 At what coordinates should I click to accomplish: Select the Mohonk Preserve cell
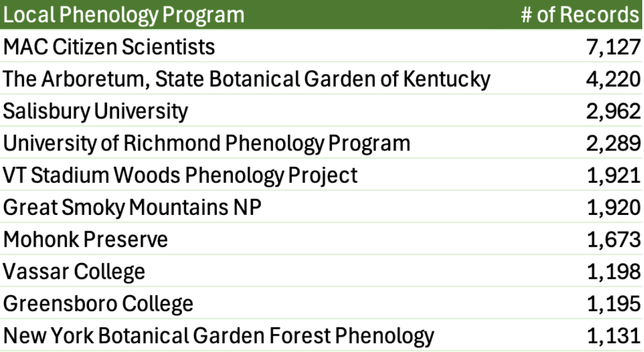85,239
